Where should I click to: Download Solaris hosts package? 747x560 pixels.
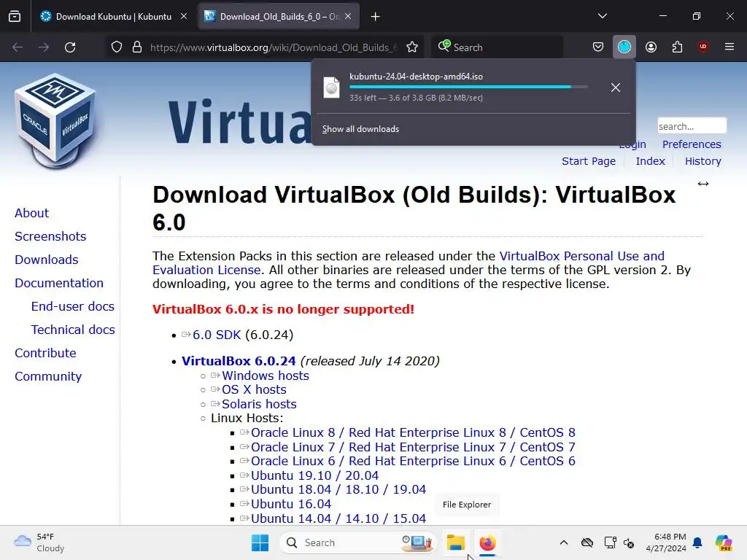coord(259,404)
